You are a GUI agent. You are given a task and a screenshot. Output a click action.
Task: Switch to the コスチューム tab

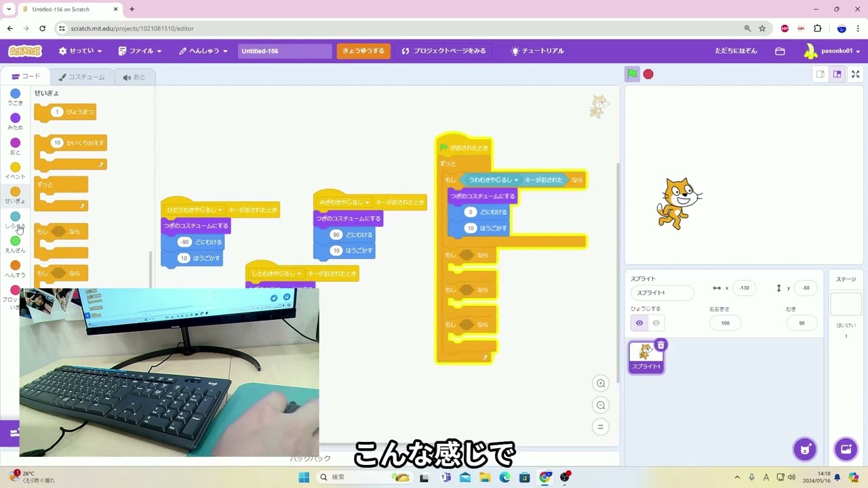(82, 77)
